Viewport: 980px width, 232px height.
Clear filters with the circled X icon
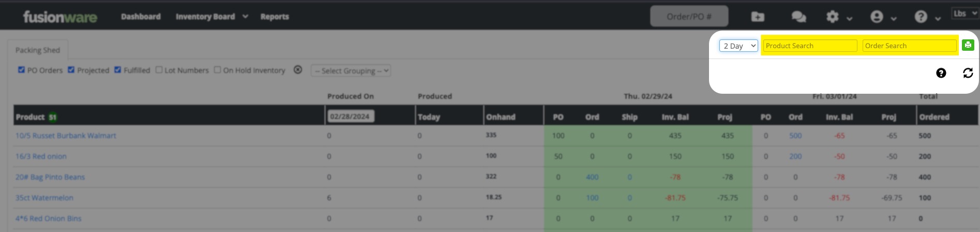tap(298, 70)
